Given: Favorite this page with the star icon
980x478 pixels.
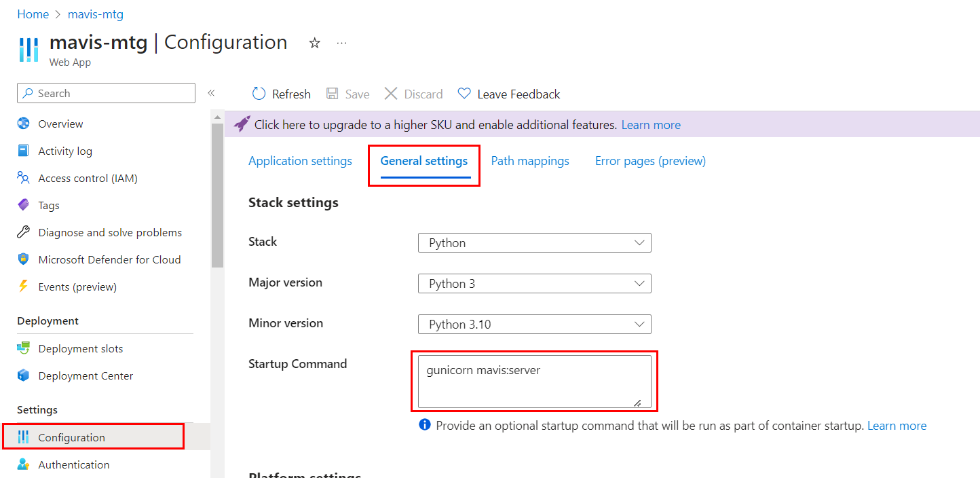Looking at the screenshot, I should pyautogui.click(x=314, y=43).
